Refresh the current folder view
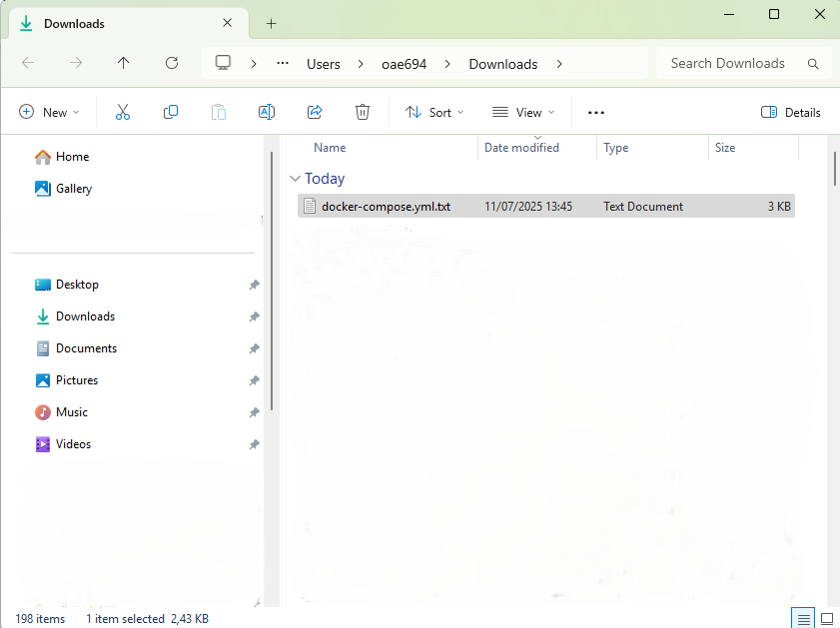The height and width of the screenshot is (628, 840). pos(171,63)
